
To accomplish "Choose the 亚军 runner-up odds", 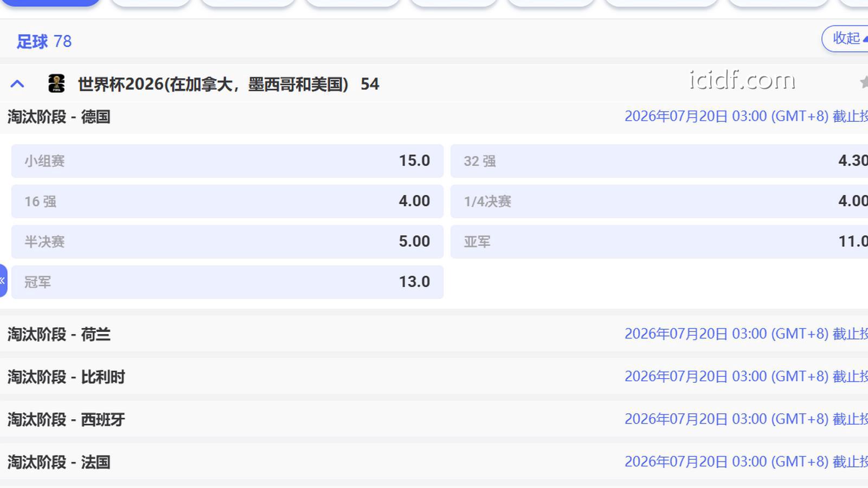I will click(x=659, y=242).
